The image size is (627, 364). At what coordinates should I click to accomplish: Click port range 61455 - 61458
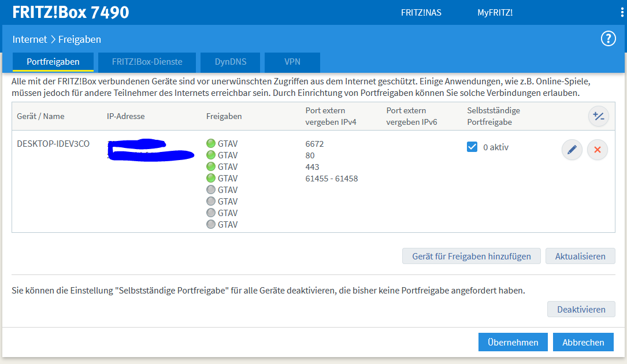click(x=332, y=179)
